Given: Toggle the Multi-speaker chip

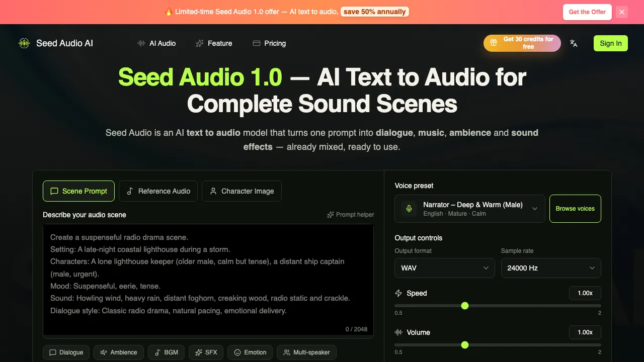Looking at the screenshot, I should 306,352.
